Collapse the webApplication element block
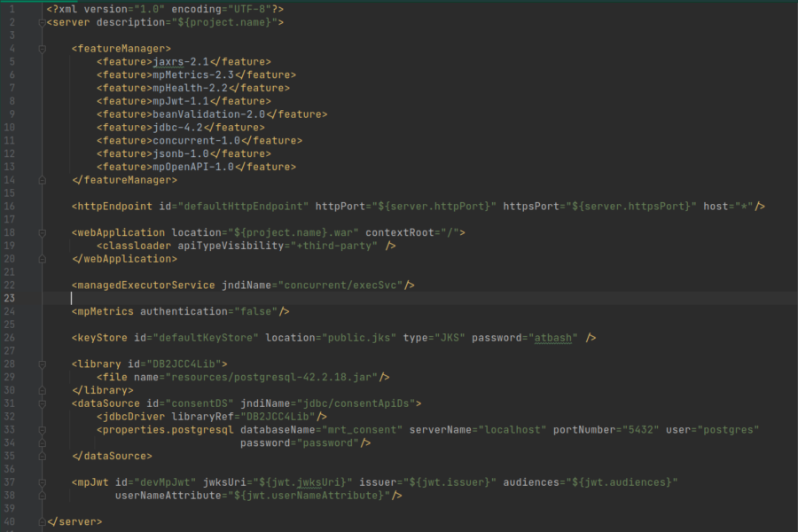This screenshot has width=798, height=532. [x=41, y=232]
